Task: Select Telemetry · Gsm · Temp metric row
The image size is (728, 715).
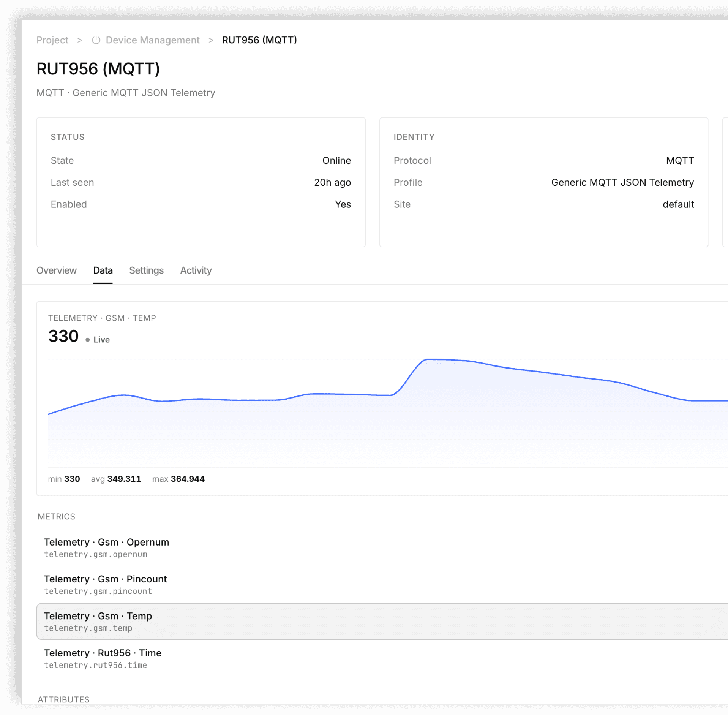Action: pos(382,621)
